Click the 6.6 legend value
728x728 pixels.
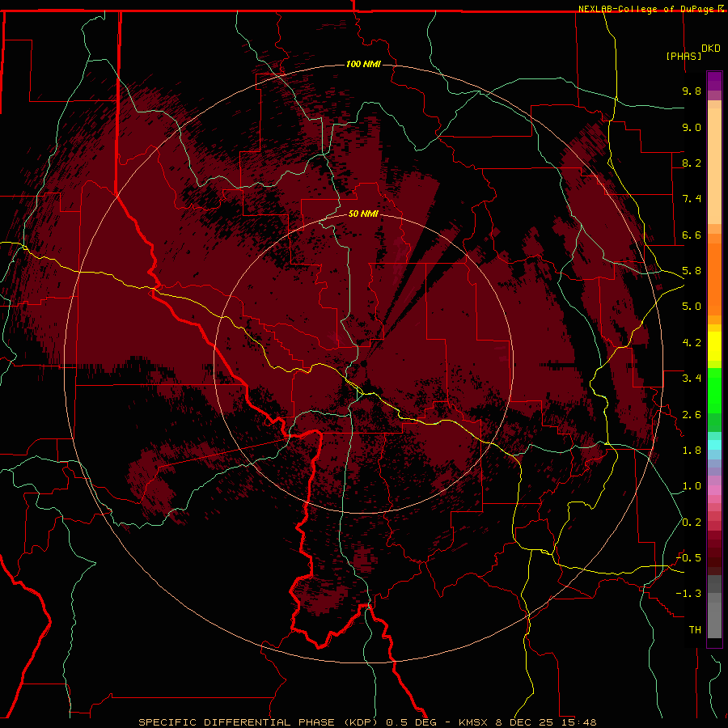click(x=692, y=235)
